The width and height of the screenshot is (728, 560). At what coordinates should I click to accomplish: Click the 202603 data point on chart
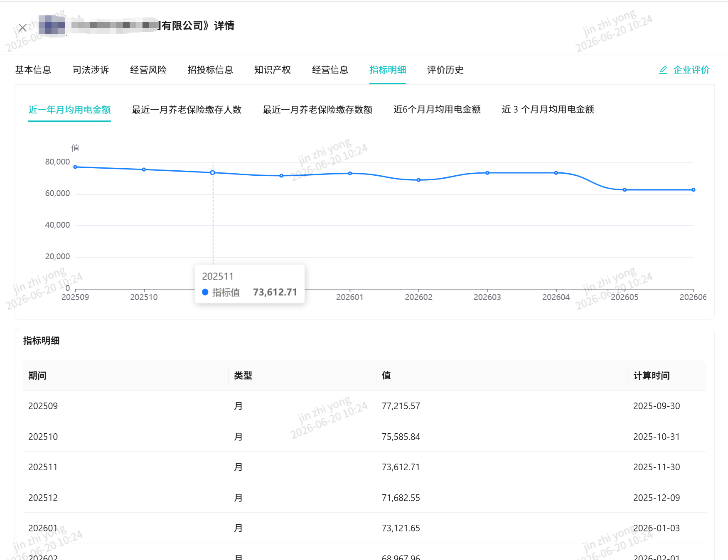coord(487,173)
